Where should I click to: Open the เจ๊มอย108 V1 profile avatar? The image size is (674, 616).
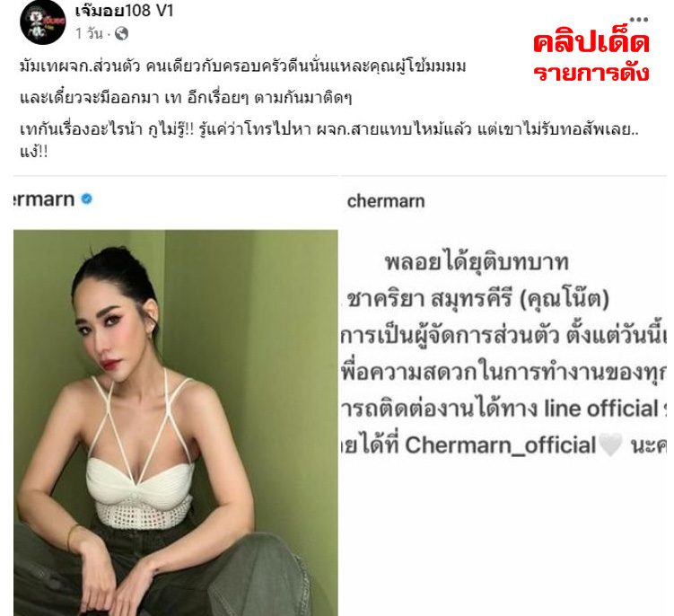(x=42, y=22)
